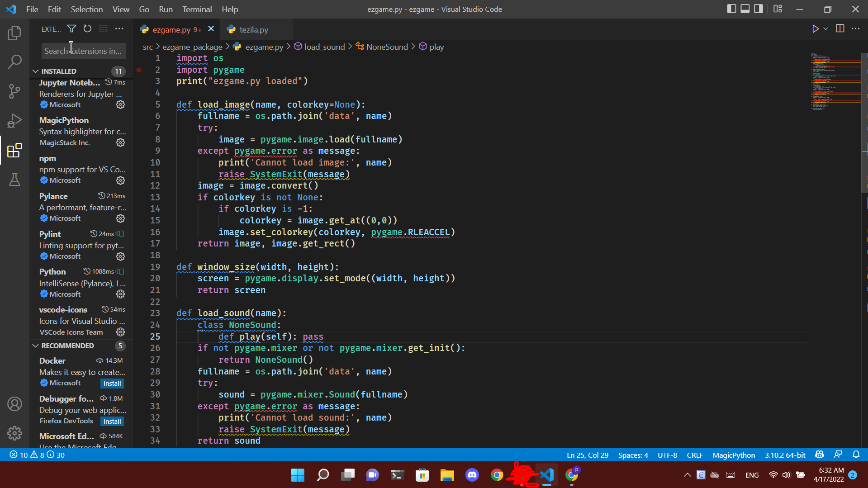Clear extensions search results icon

(x=103, y=29)
